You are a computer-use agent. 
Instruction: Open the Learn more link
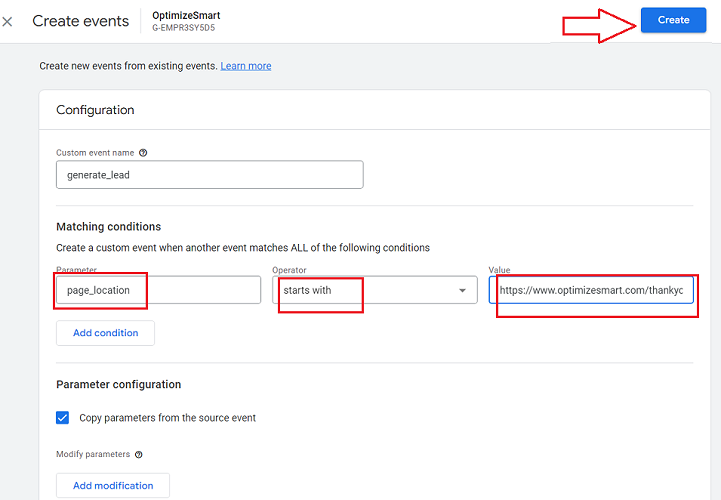pos(246,66)
